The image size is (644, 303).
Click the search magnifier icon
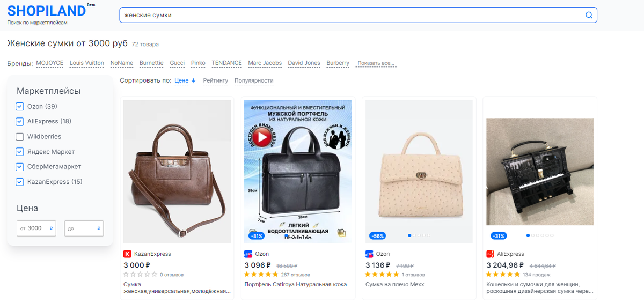589,15
